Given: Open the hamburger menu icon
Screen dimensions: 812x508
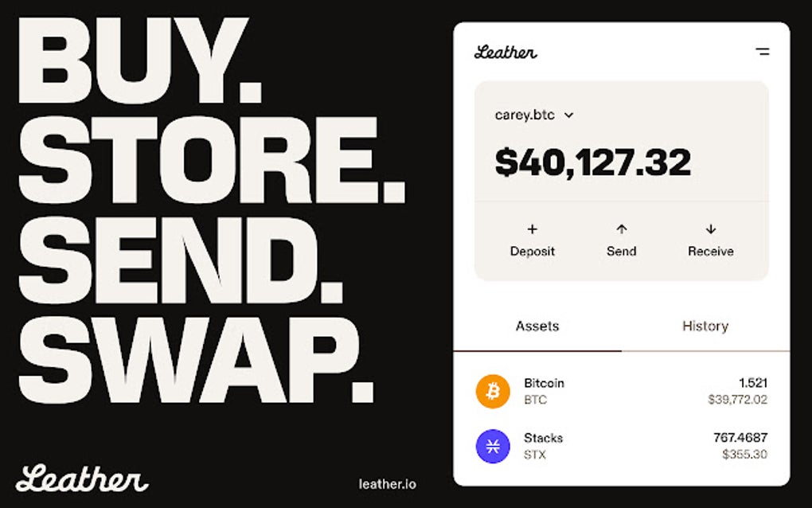Looking at the screenshot, I should point(762,52).
